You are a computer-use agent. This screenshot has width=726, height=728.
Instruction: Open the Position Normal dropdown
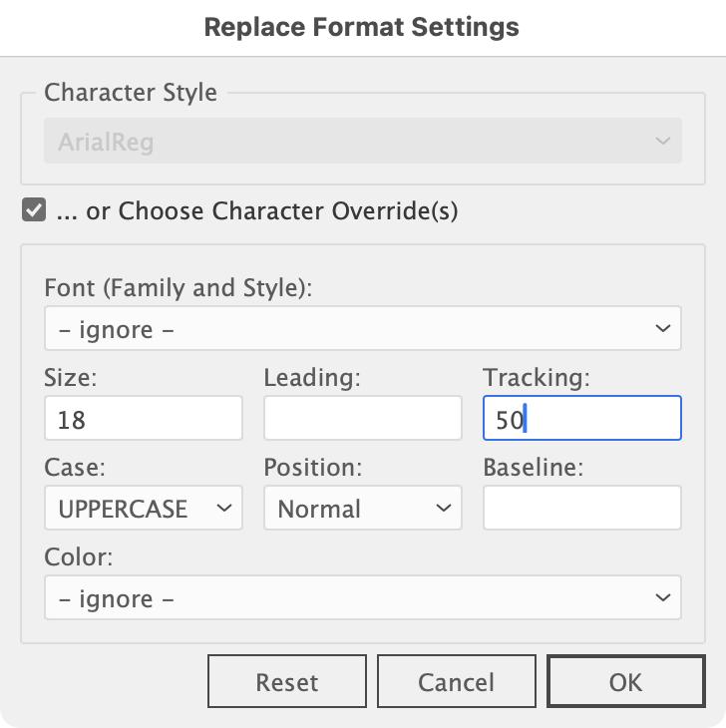click(x=362, y=509)
